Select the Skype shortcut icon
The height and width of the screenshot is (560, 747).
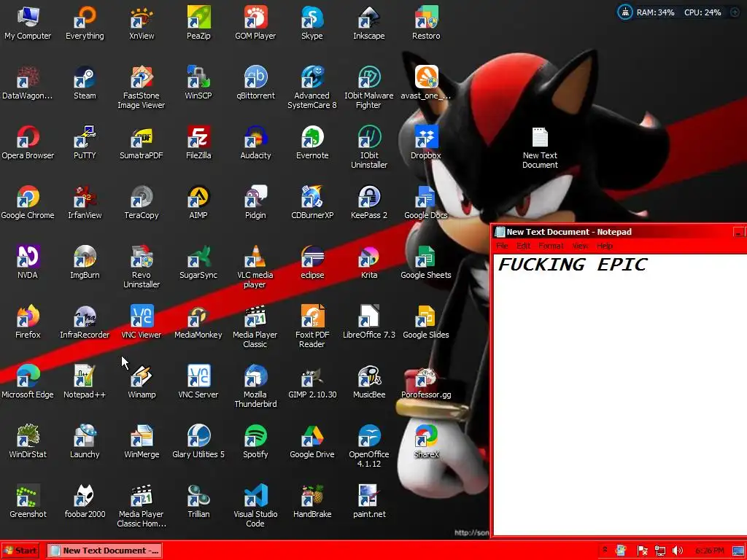coord(312,23)
